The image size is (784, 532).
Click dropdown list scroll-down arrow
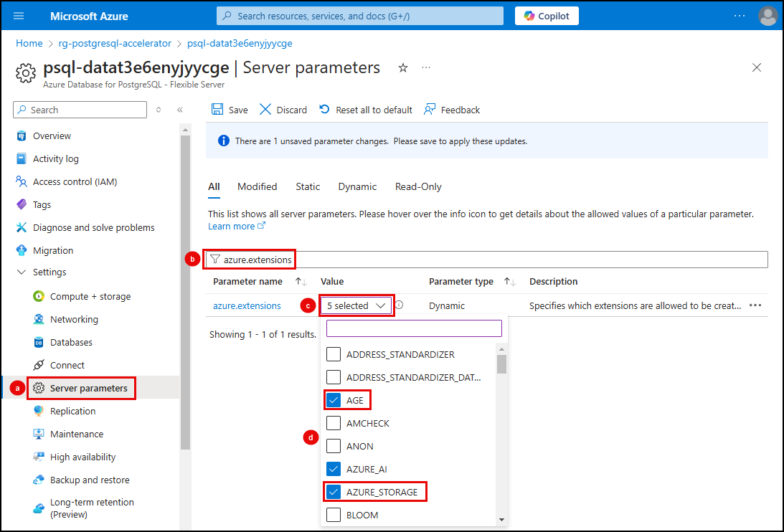[502, 520]
